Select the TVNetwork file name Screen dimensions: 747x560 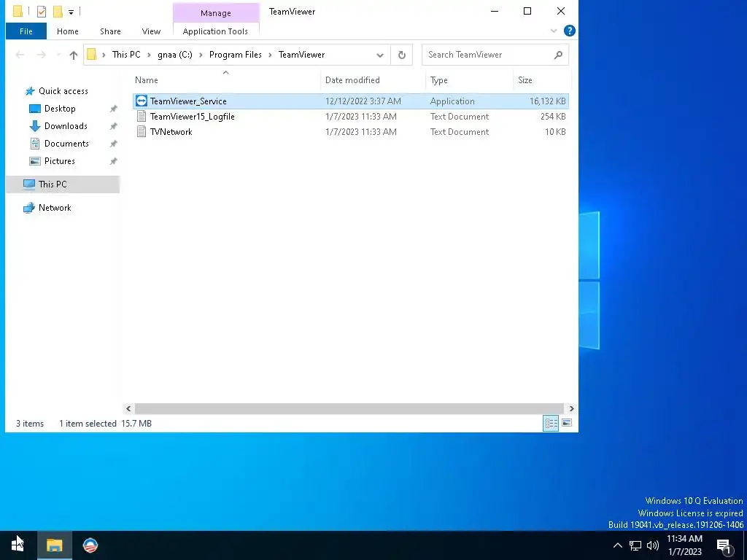(171, 132)
